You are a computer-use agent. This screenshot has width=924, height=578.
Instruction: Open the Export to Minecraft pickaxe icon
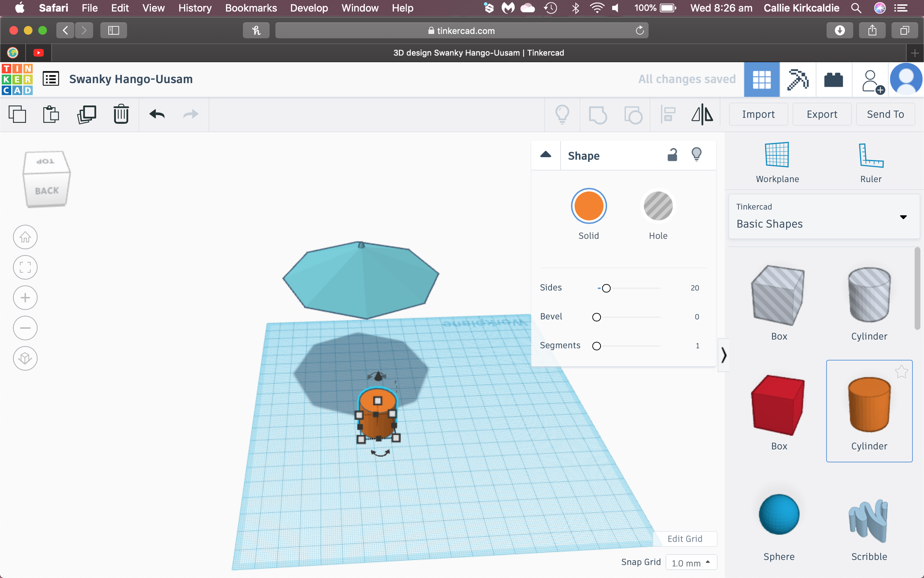click(797, 79)
